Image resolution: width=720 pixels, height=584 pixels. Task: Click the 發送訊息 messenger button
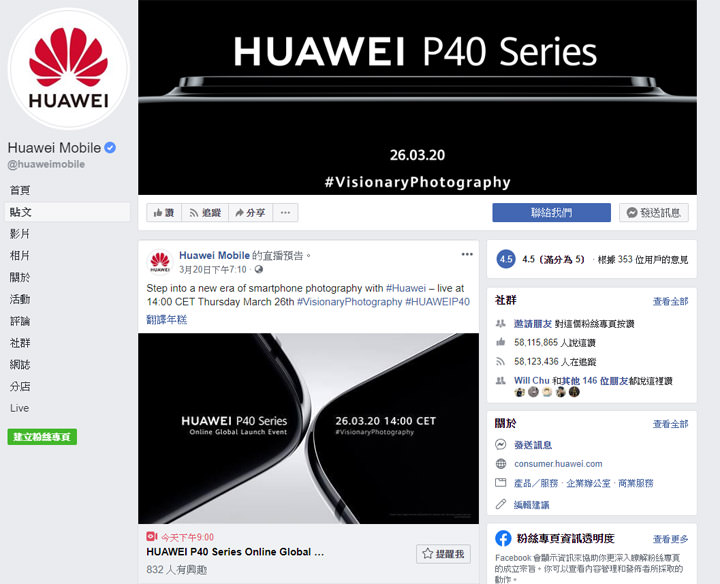[654, 213]
